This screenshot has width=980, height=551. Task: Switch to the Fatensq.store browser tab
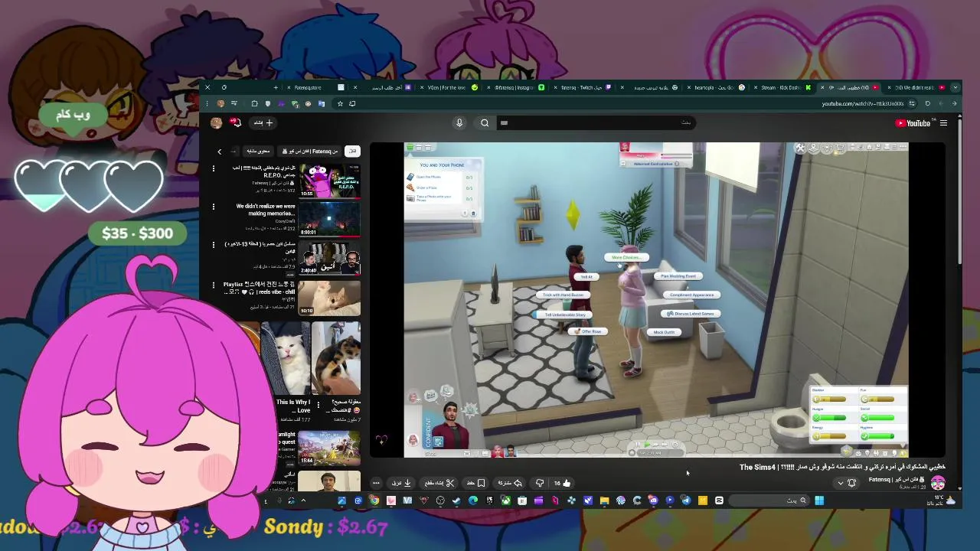pos(313,87)
